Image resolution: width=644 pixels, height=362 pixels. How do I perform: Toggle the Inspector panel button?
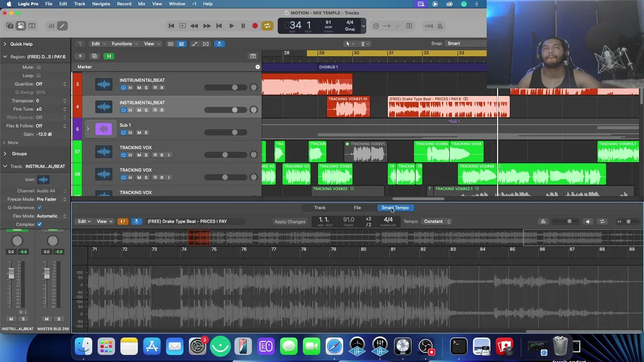21,26
